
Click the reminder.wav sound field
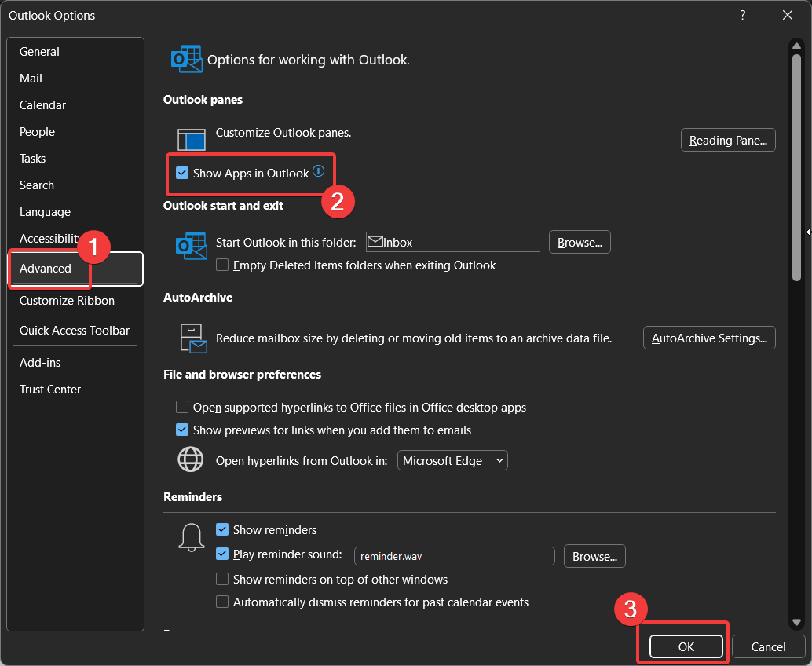pos(454,556)
